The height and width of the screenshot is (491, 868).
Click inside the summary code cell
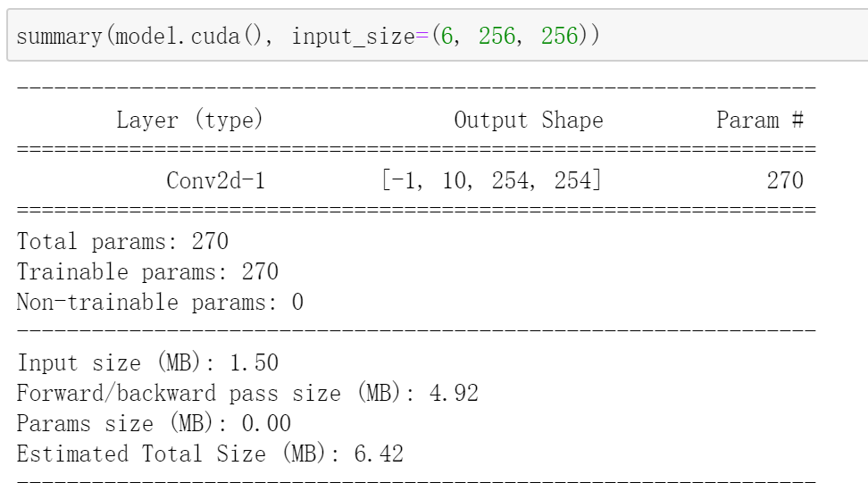[x=438, y=35]
